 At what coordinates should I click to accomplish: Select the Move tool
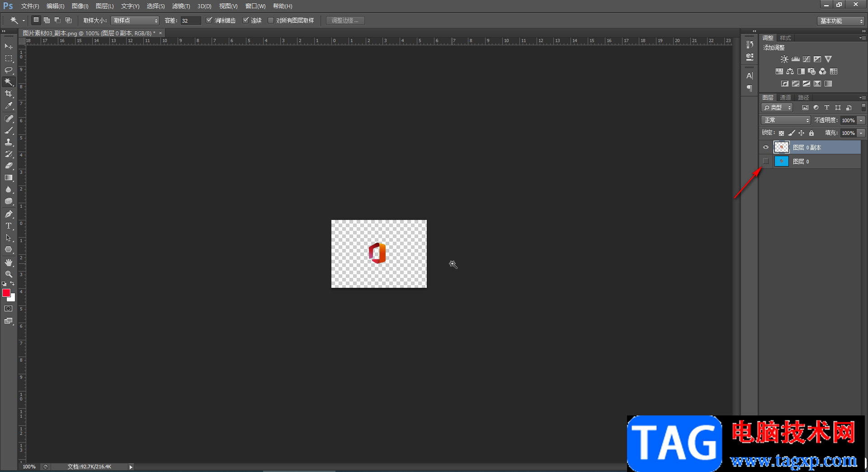click(9, 47)
